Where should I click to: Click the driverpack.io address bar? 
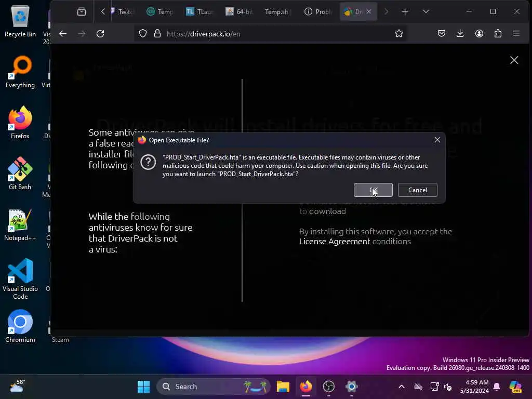271,34
